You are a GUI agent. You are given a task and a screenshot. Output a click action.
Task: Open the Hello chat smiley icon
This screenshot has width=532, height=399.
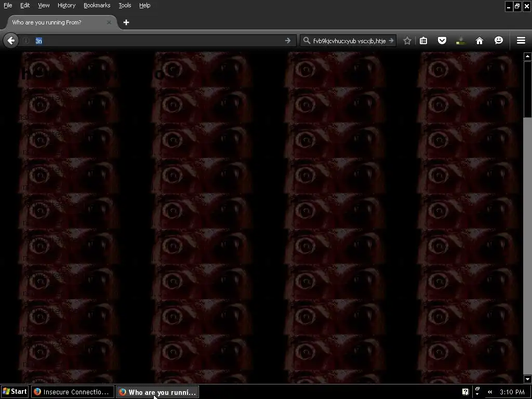tap(498, 41)
